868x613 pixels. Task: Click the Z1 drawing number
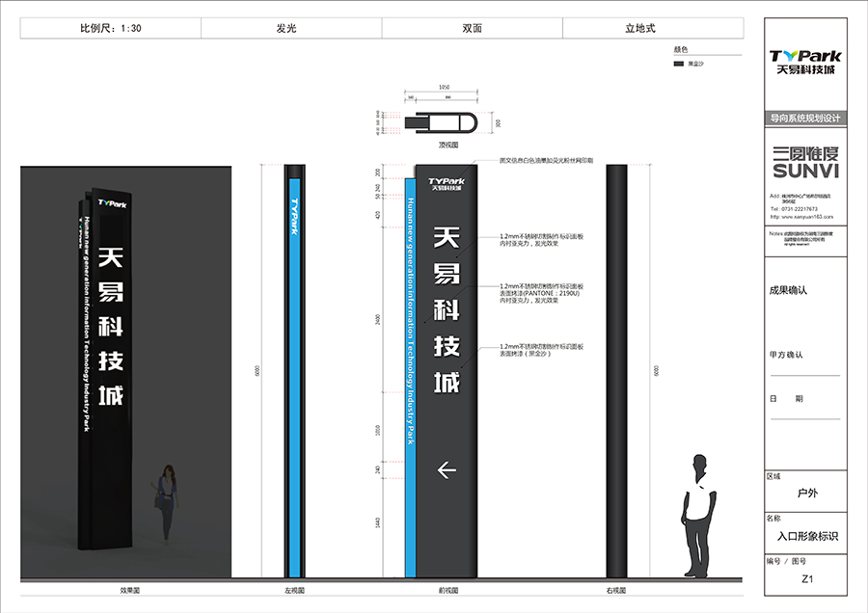805,580
